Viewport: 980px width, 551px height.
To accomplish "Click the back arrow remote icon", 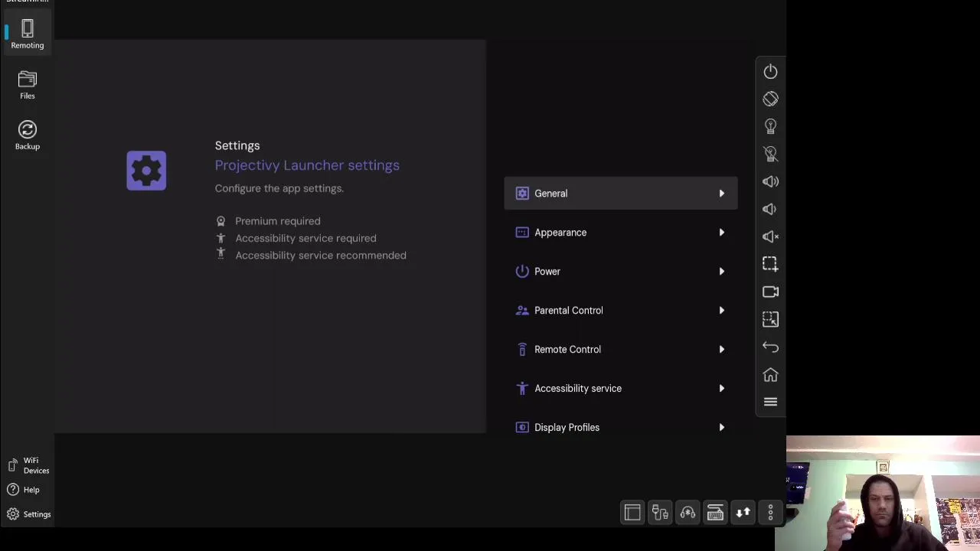I will click(x=770, y=347).
